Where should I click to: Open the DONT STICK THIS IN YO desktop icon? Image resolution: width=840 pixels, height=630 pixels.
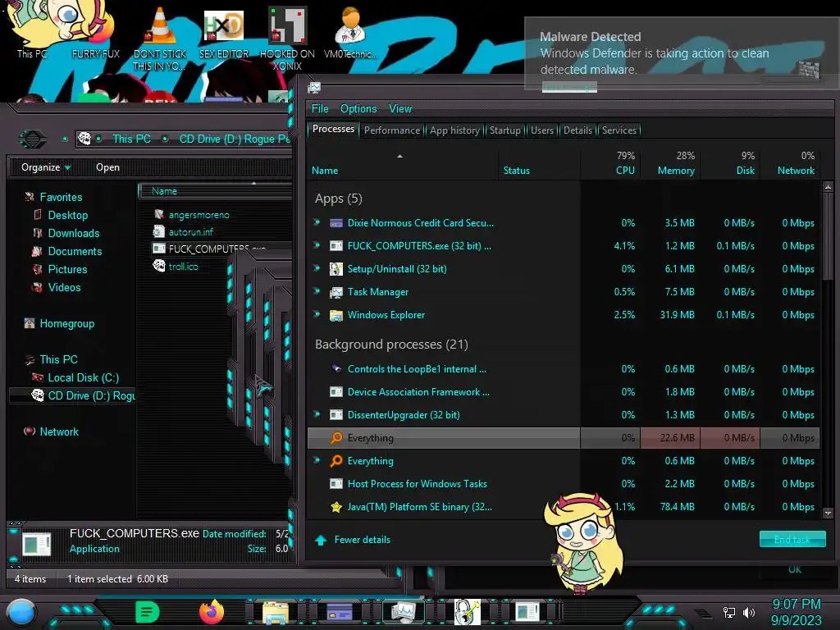(160, 39)
